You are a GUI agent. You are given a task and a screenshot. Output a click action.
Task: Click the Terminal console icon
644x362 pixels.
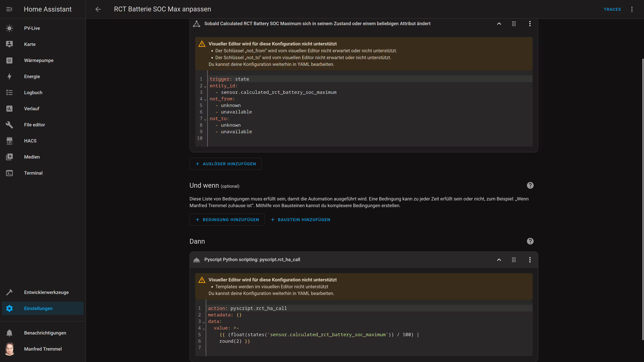(9, 173)
